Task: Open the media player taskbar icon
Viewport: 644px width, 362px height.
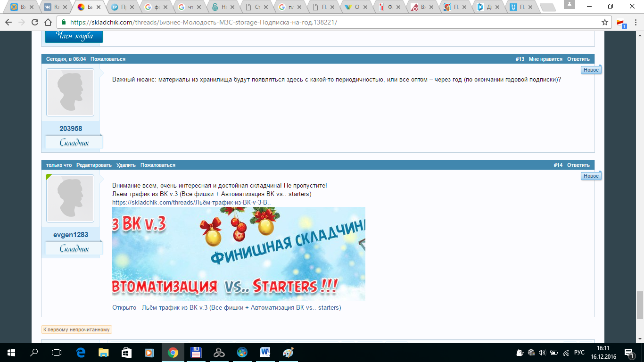Action: click(x=149, y=352)
